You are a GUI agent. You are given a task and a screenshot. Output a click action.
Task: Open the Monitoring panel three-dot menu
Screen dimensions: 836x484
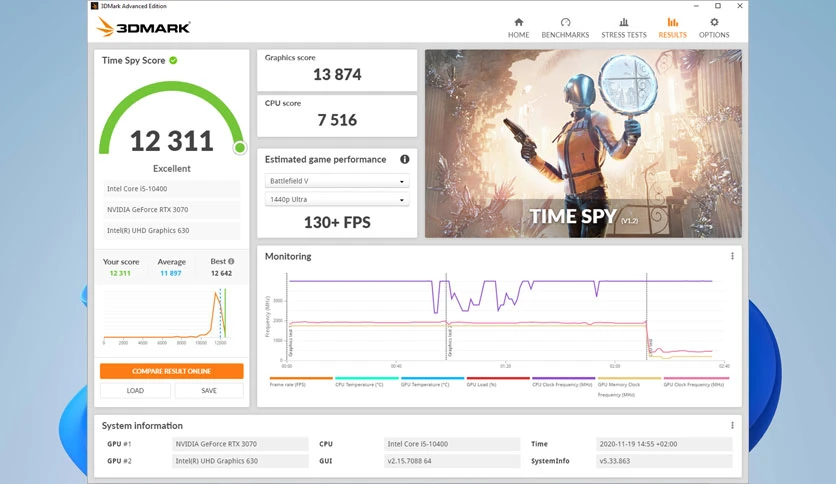732,256
